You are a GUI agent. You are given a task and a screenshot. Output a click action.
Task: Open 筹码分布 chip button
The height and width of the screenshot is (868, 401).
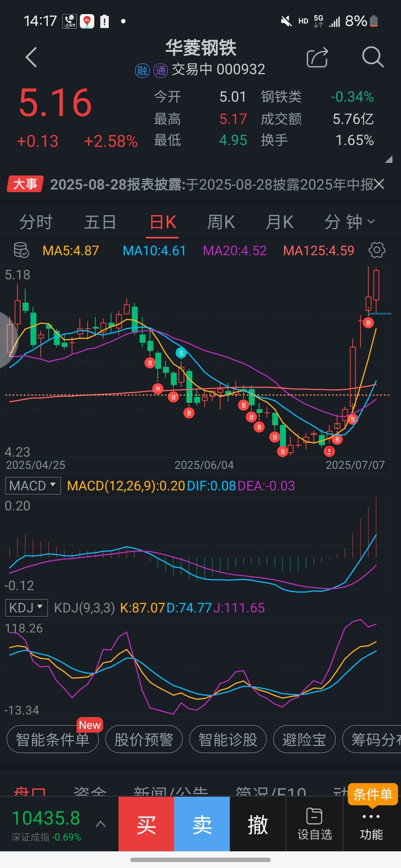coord(372,739)
